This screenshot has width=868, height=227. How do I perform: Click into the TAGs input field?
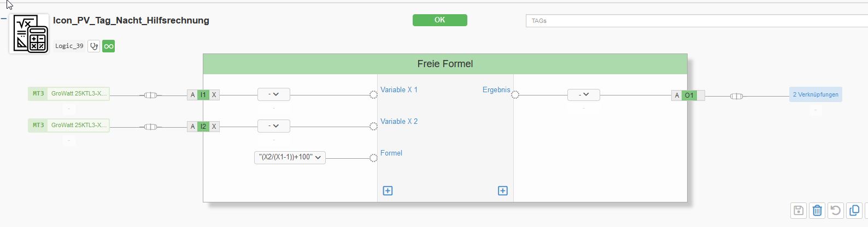click(x=694, y=21)
